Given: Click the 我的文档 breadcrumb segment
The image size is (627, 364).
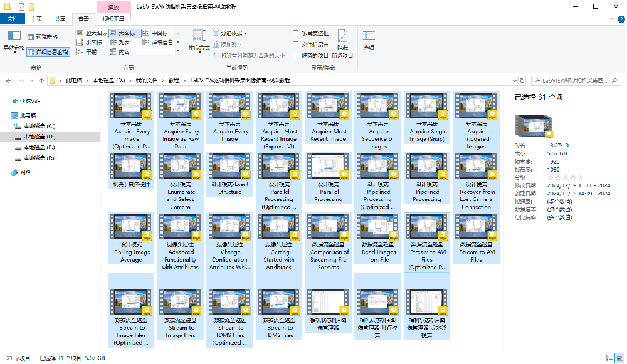Looking at the screenshot, I should 146,80.
